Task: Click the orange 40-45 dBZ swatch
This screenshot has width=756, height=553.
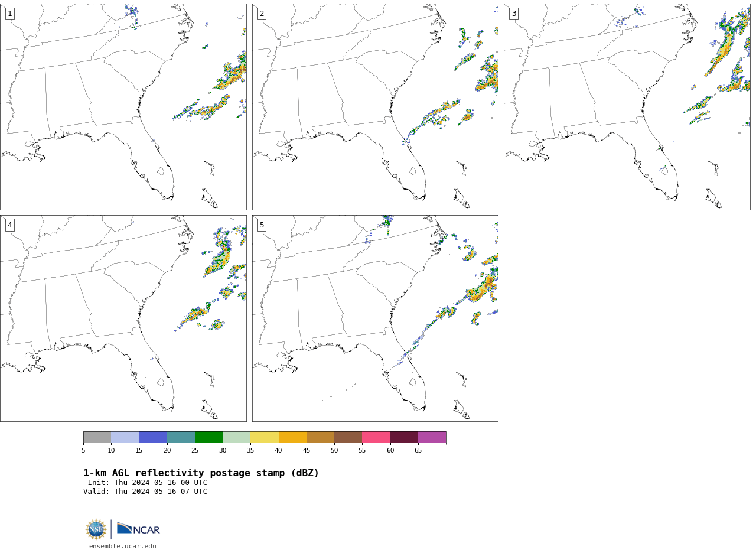Action: pos(292,437)
